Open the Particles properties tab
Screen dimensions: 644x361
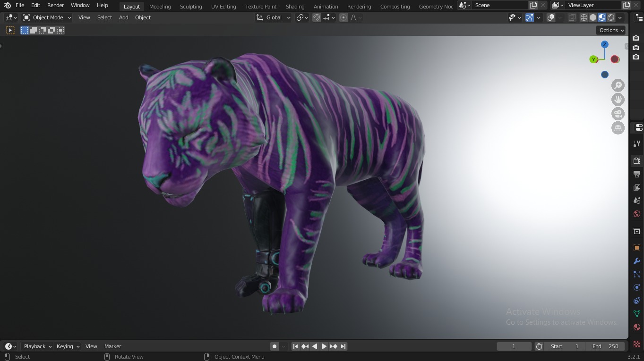click(x=637, y=274)
